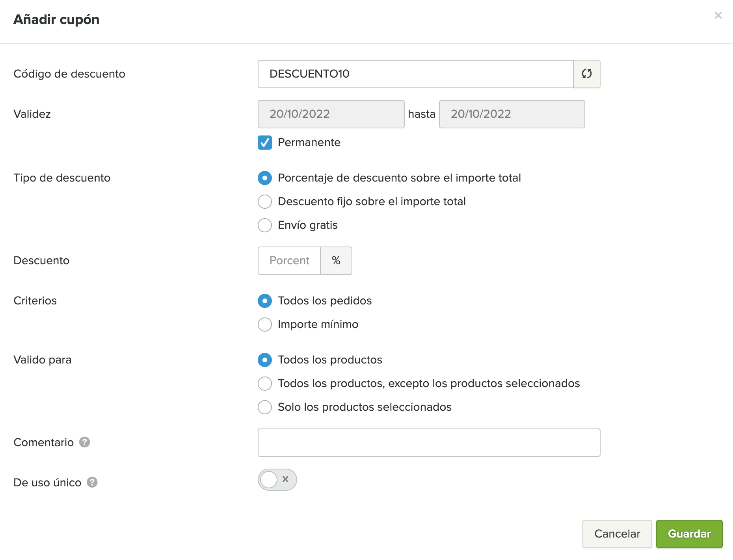Uncheck the Permanente checkbox
The image size is (733, 560).
click(x=265, y=143)
